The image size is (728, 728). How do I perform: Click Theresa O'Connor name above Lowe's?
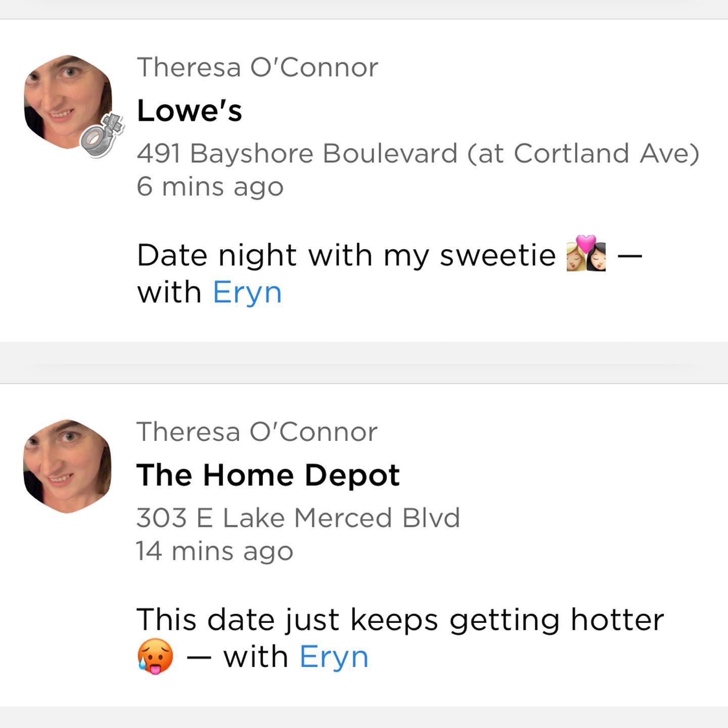tap(257, 67)
